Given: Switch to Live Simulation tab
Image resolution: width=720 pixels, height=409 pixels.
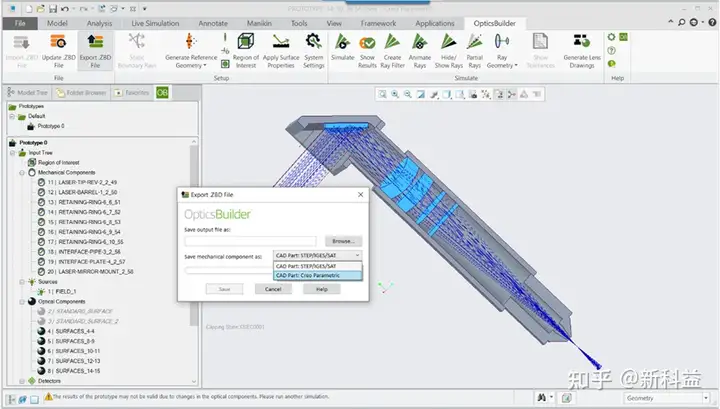Looking at the screenshot, I should (155, 23).
